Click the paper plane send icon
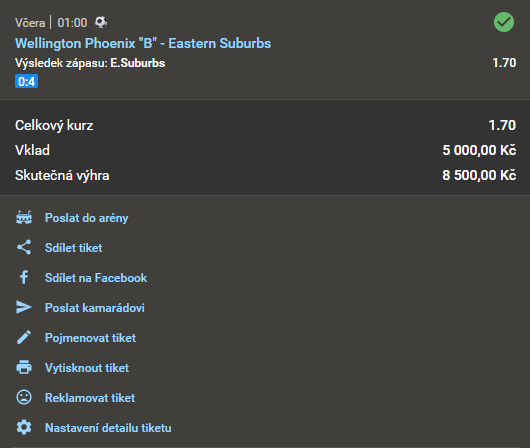The height and width of the screenshot is (448, 530). [24, 307]
